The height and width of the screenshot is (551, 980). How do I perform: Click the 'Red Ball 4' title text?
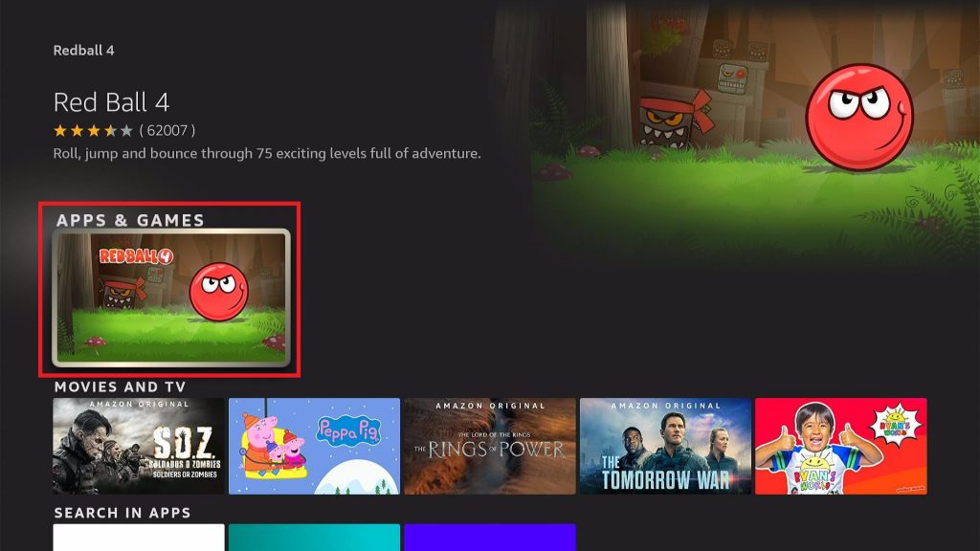point(111,102)
